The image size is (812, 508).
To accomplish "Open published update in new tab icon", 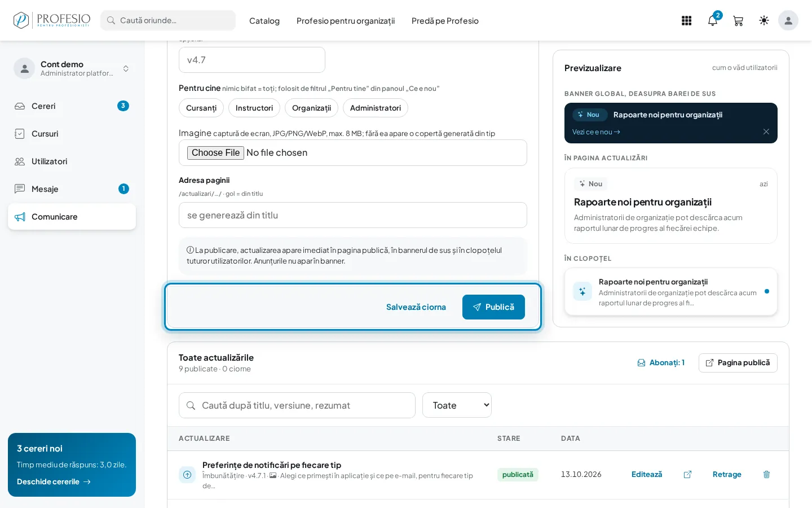I will coord(687,475).
